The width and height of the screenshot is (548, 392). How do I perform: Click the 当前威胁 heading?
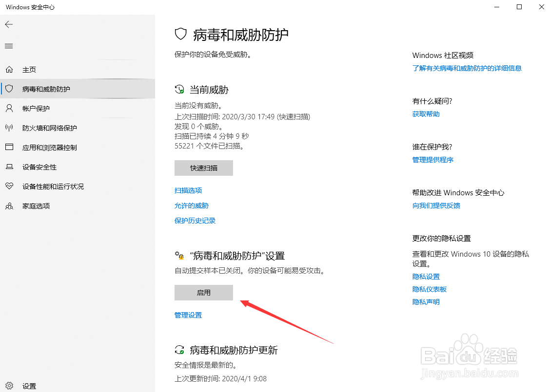[x=209, y=90]
